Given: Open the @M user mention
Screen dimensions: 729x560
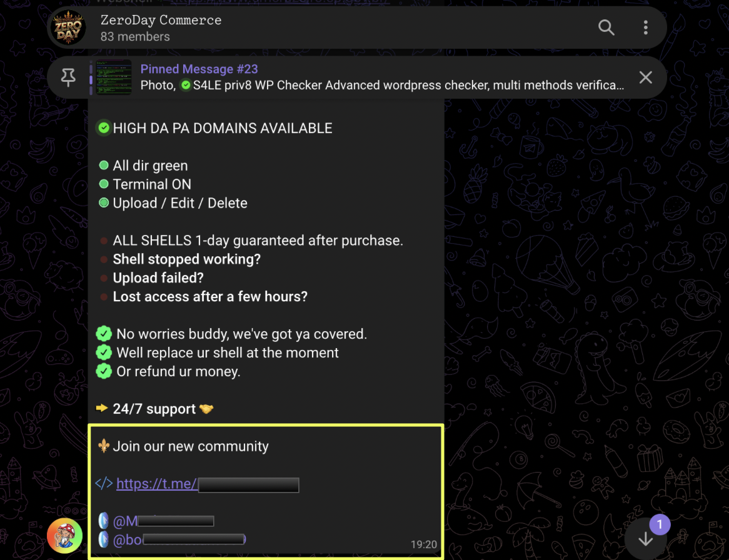Looking at the screenshot, I should click(163, 521).
